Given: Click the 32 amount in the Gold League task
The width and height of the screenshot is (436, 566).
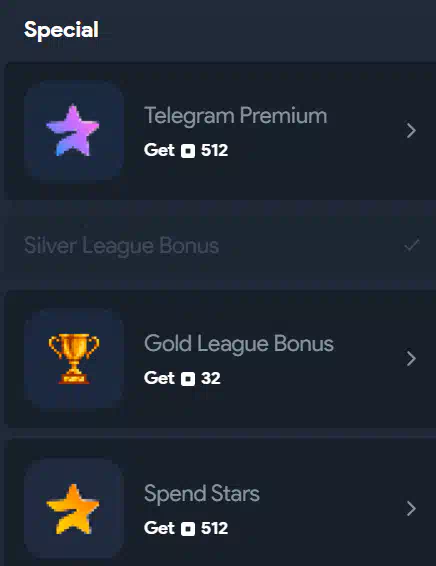Looking at the screenshot, I should (x=211, y=379).
